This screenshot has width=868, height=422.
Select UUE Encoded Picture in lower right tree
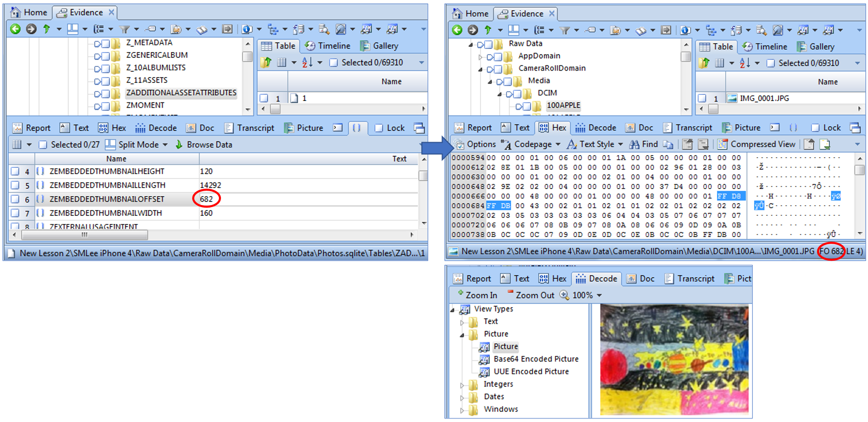531,372
